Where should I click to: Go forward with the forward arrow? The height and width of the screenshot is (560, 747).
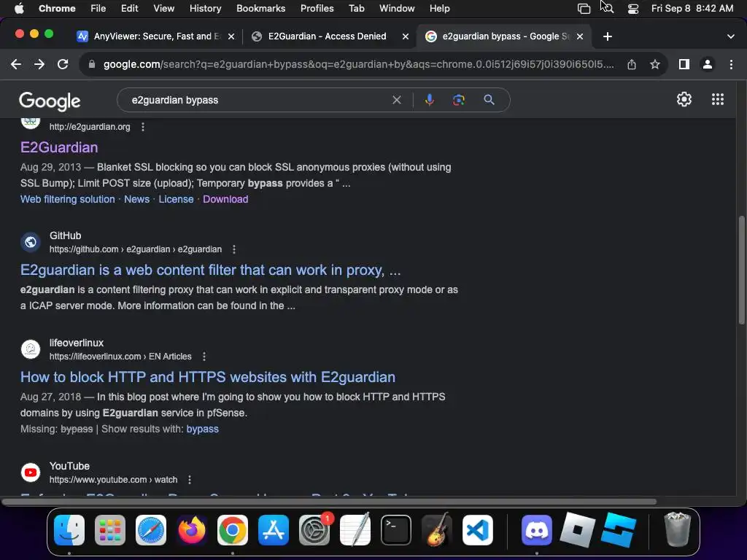coord(39,64)
